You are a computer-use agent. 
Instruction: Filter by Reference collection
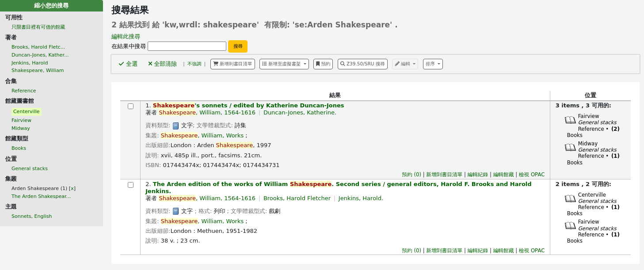tap(24, 91)
